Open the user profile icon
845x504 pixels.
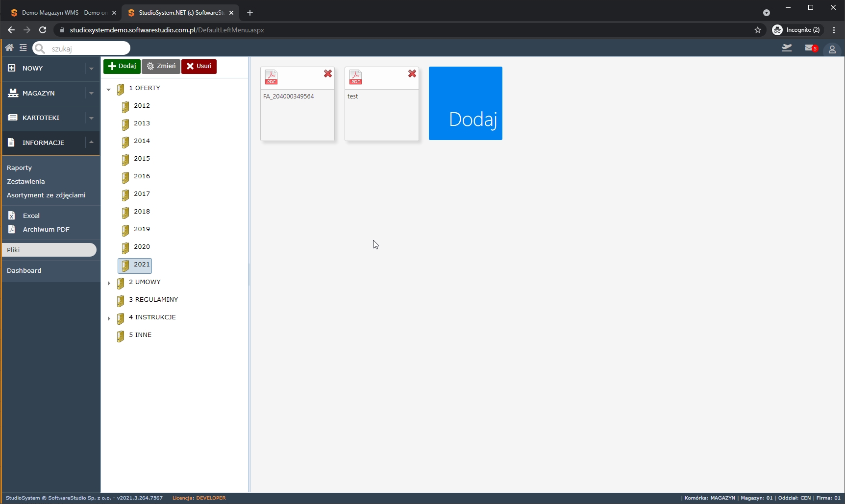[832, 49]
